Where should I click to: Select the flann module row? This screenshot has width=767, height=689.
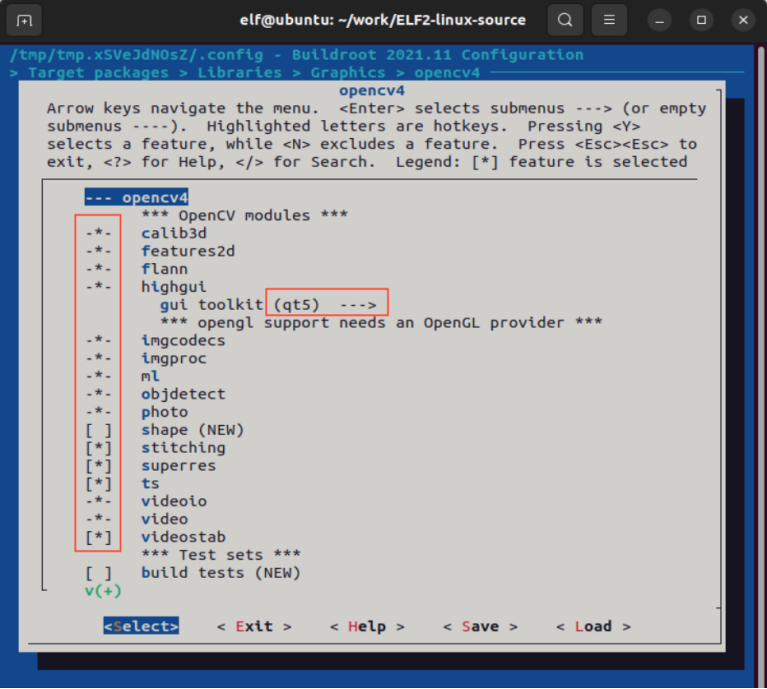point(137,269)
